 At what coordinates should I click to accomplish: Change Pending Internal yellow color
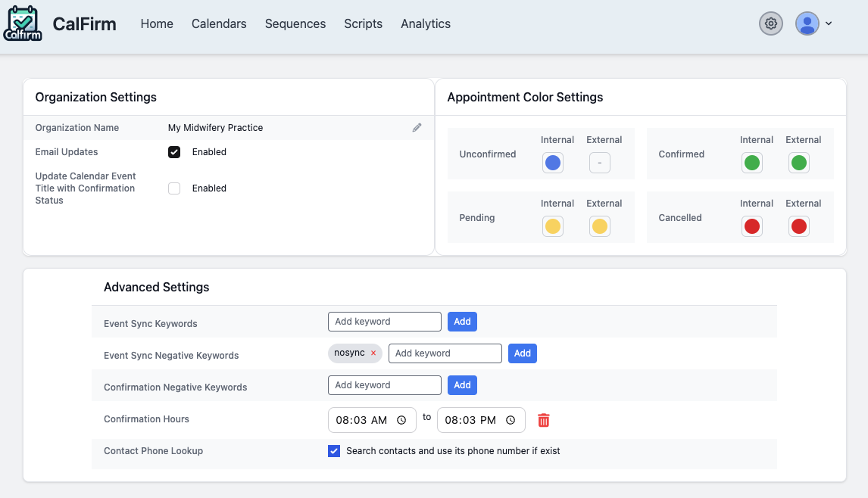click(x=553, y=226)
